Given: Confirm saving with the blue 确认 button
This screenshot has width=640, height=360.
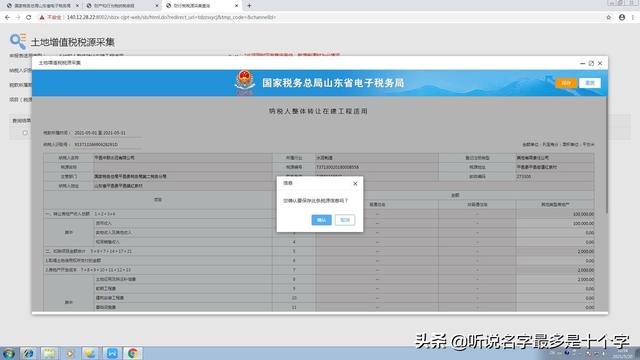Looking at the screenshot, I should tap(321, 220).
